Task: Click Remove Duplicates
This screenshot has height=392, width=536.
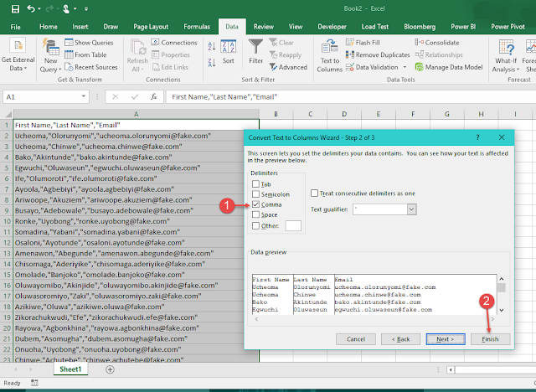Action: coord(378,54)
